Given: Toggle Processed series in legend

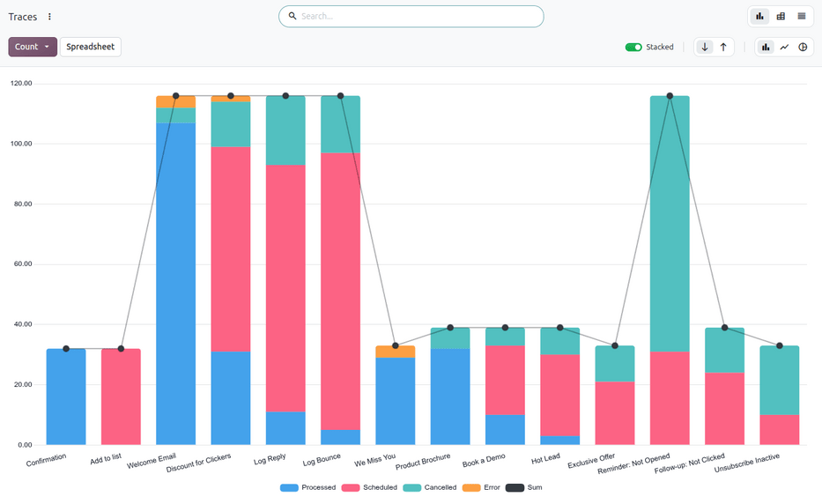Looking at the screenshot, I should (307, 488).
